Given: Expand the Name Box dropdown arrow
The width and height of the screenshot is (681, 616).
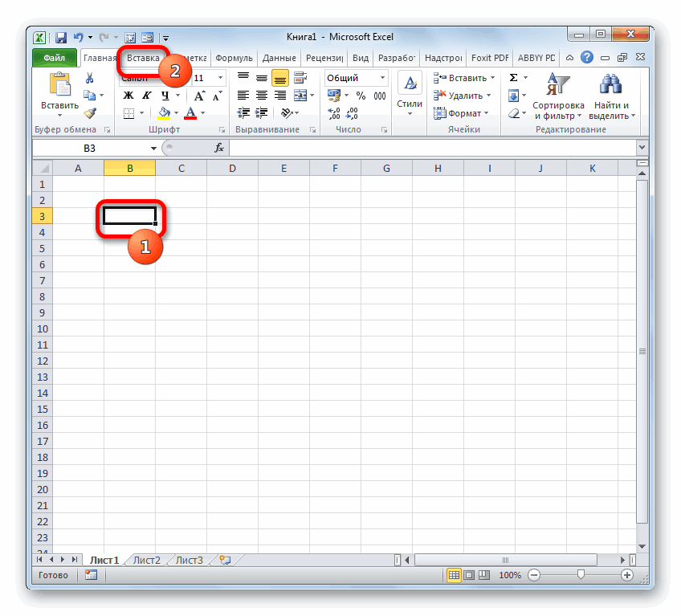Looking at the screenshot, I should tap(153, 148).
